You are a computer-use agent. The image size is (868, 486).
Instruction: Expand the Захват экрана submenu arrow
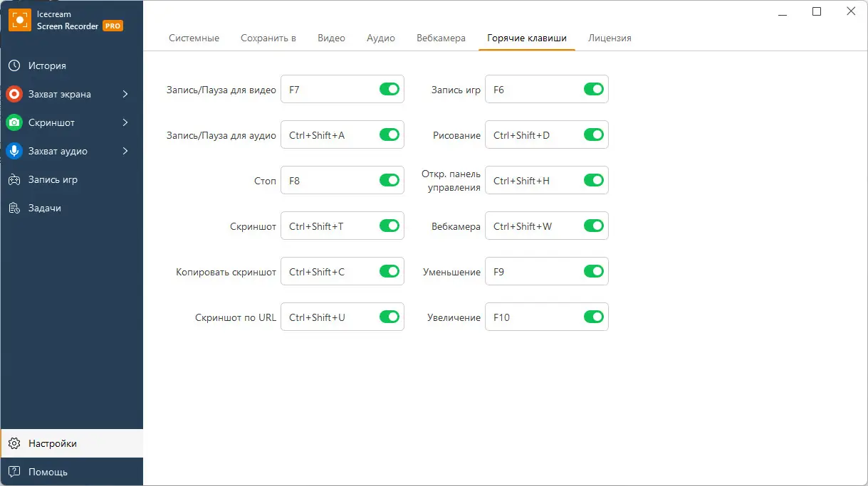pyautogui.click(x=125, y=94)
